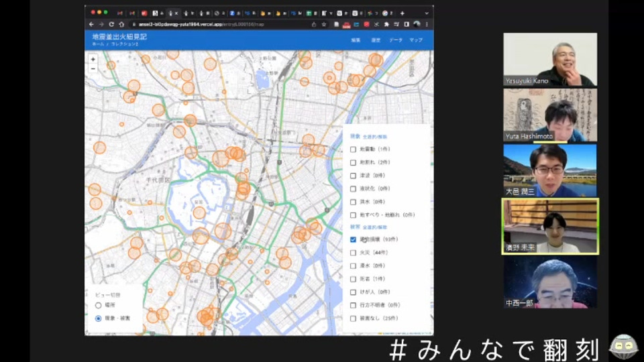This screenshot has height=362, width=644.
Task: Check the 行方不明者 (0件) checkbox
Action: (353, 306)
